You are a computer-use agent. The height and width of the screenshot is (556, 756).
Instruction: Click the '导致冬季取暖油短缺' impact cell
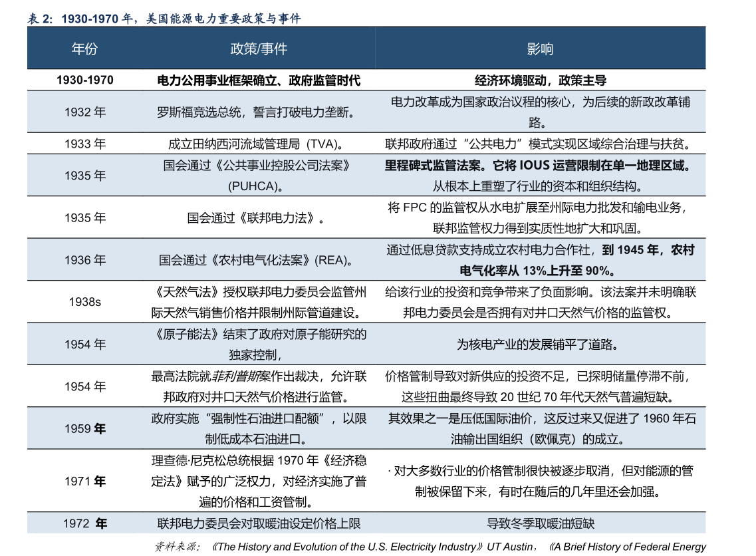(x=540, y=523)
